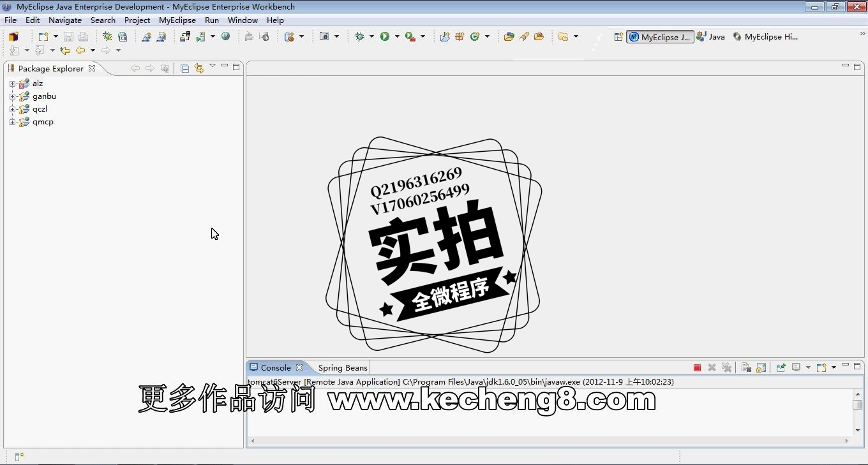The width and height of the screenshot is (868, 465).
Task: Open the Project menu
Action: point(137,20)
